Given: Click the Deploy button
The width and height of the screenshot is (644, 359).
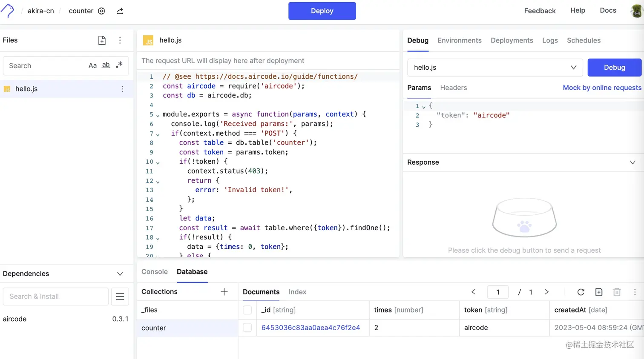Looking at the screenshot, I should coord(322,11).
